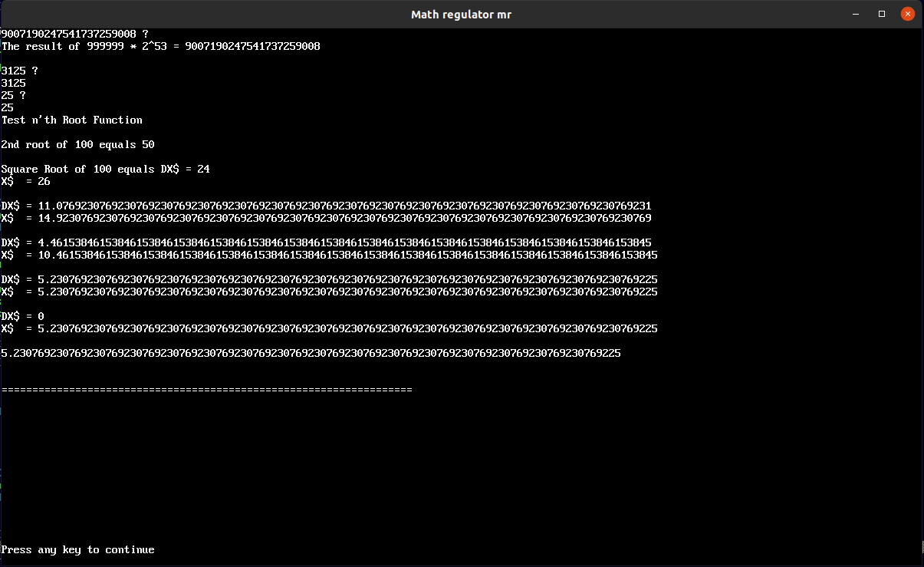Click the 'Press any key to continue' prompt
The width and height of the screenshot is (924, 567).
pos(77,549)
